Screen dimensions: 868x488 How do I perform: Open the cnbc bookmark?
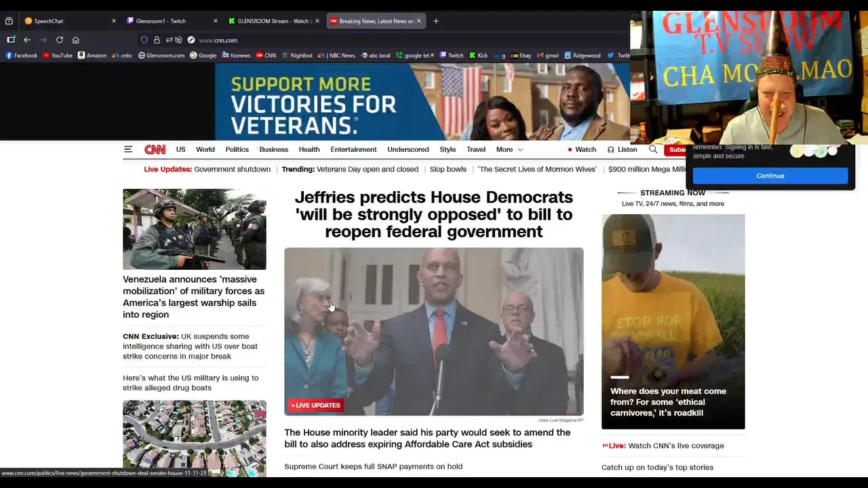click(122, 56)
